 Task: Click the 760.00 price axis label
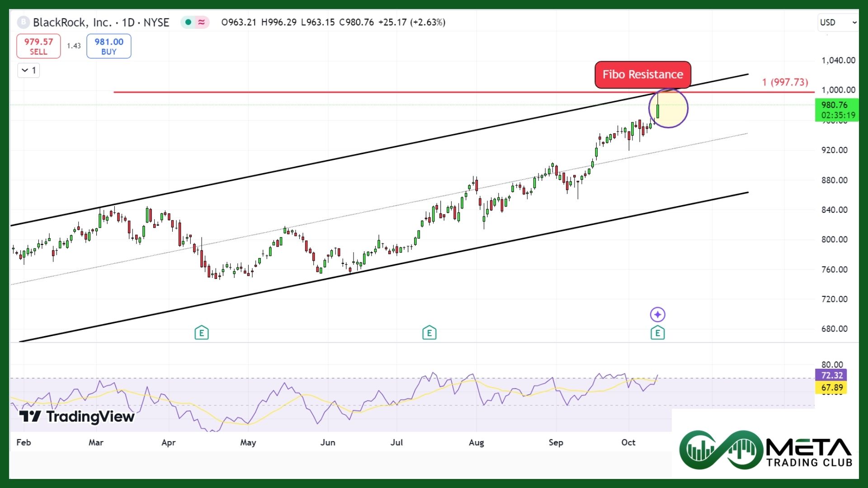tap(835, 270)
